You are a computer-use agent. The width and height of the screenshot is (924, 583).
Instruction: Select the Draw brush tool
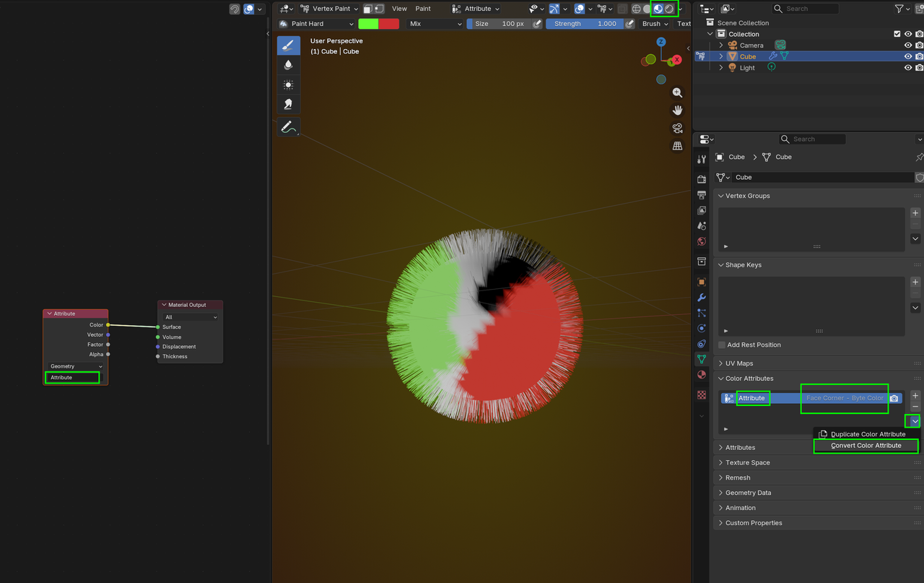tap(289, 46)
